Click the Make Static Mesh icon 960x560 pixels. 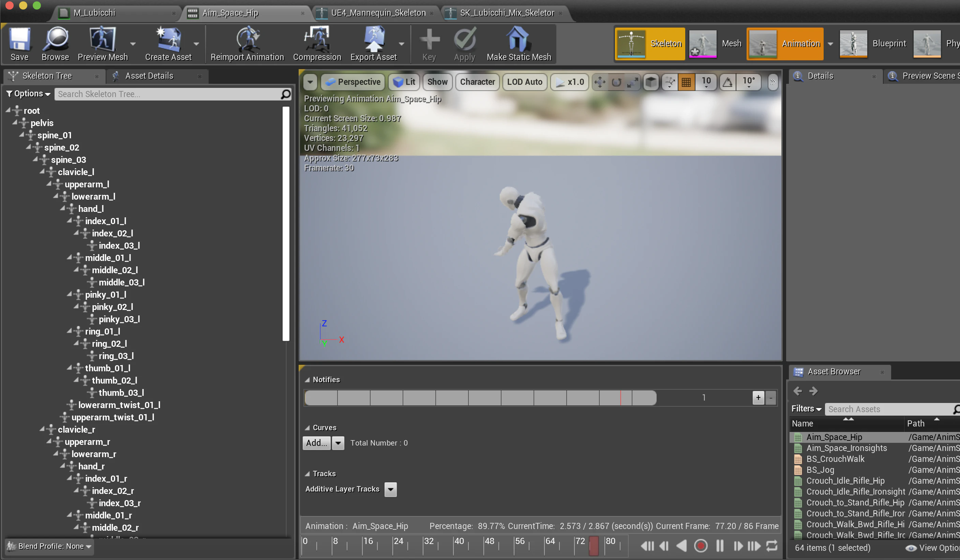click(x=519, y=39)
